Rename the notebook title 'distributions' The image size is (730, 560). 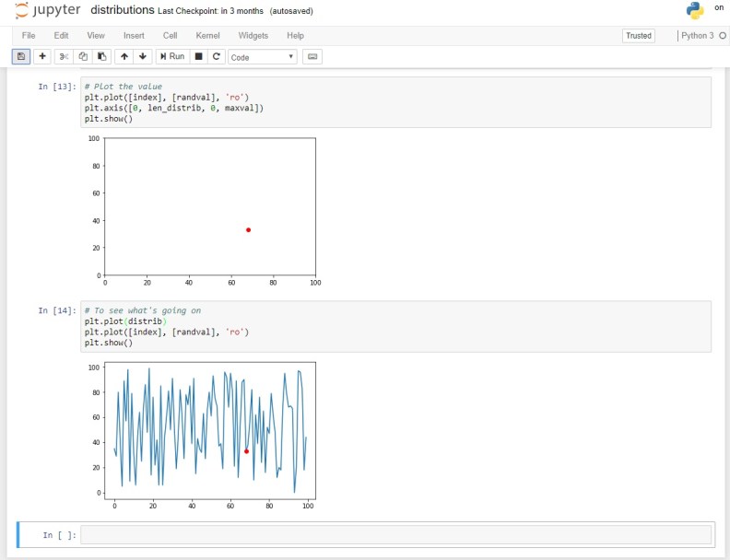[123, 10]
